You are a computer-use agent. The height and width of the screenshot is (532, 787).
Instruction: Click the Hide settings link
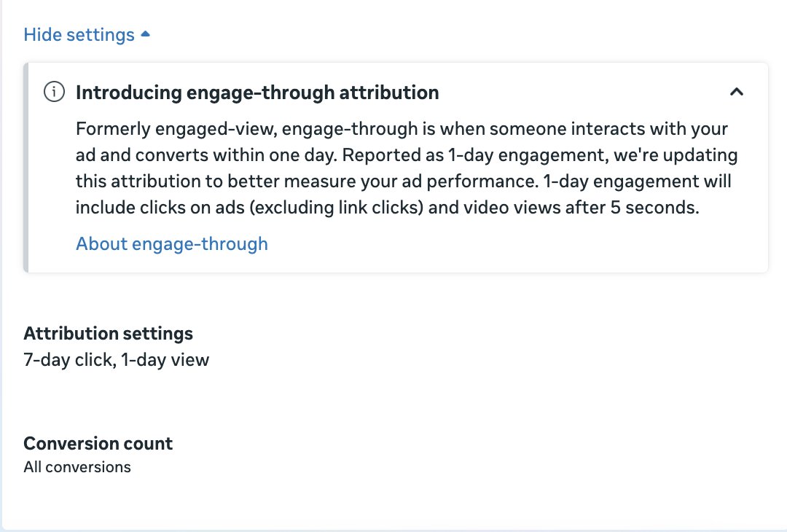pyautogui.click(x=79, y=35)
